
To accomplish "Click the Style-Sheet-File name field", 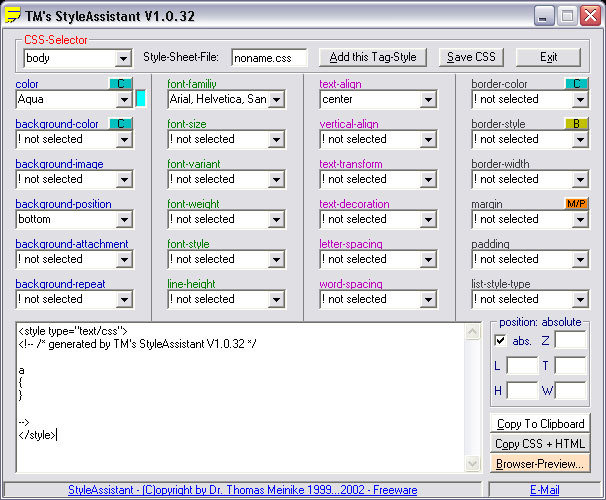I will (269, 58).
